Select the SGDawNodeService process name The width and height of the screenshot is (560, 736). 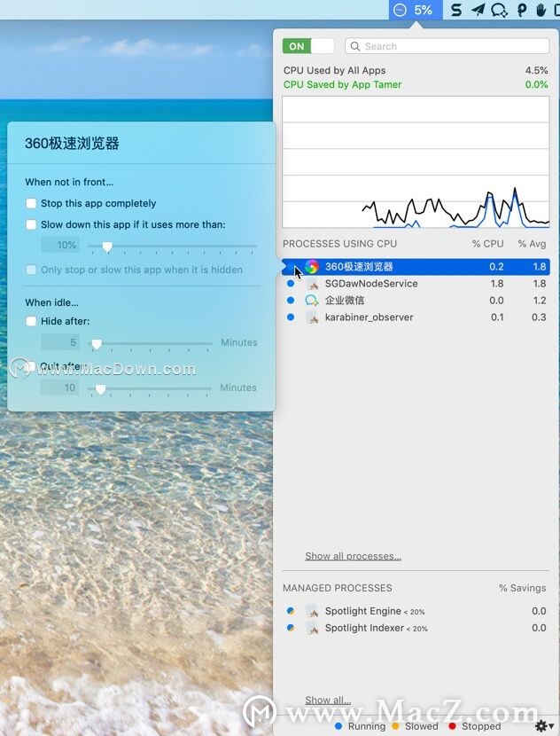coord(371,284)
